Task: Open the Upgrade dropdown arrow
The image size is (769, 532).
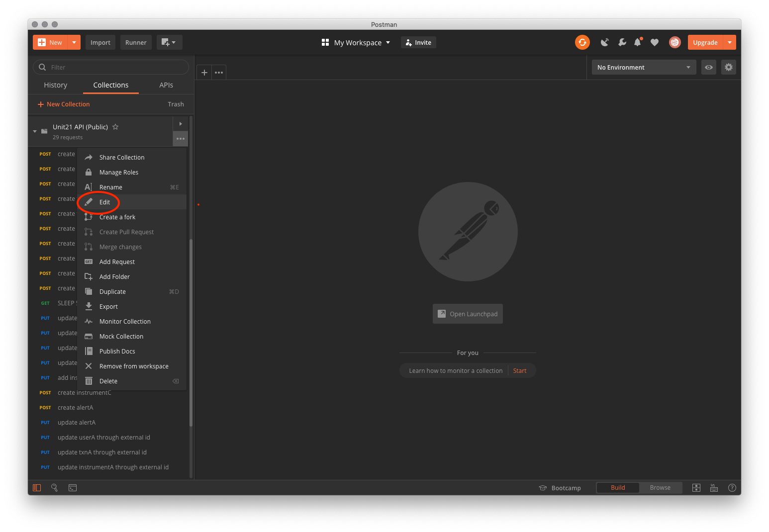Action: point(729,42)
